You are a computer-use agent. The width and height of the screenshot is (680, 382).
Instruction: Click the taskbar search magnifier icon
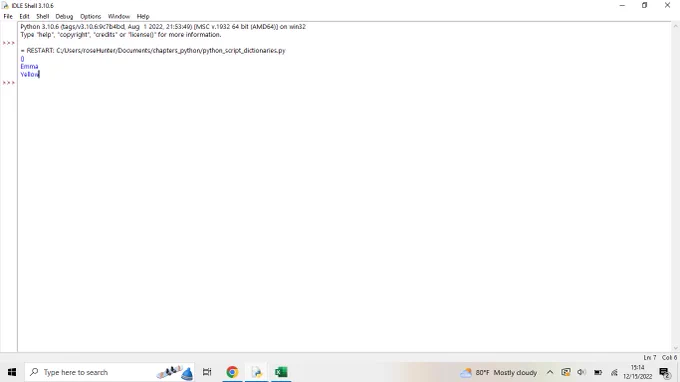[34, 372]
